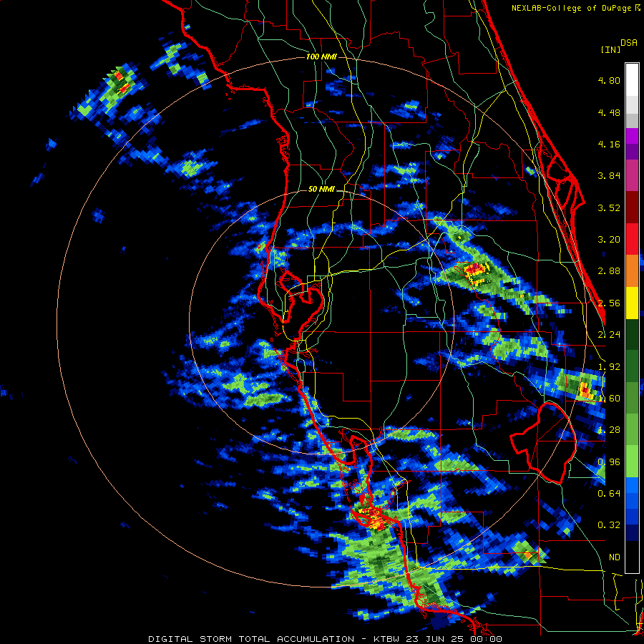Select the 0.64 legend value

click(x=609, y=494)
